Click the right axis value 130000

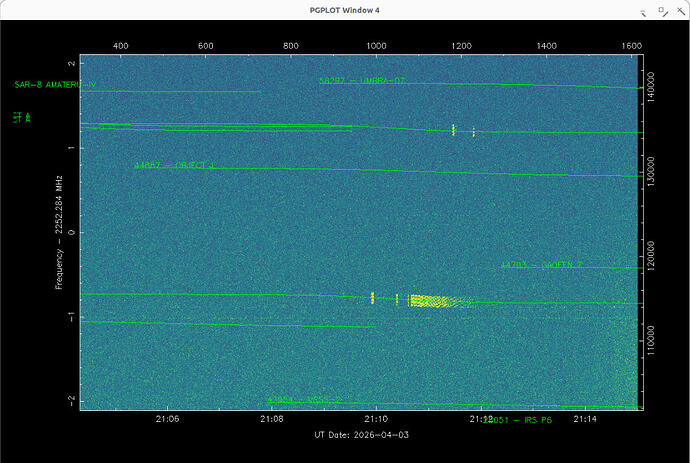(651, 171)
